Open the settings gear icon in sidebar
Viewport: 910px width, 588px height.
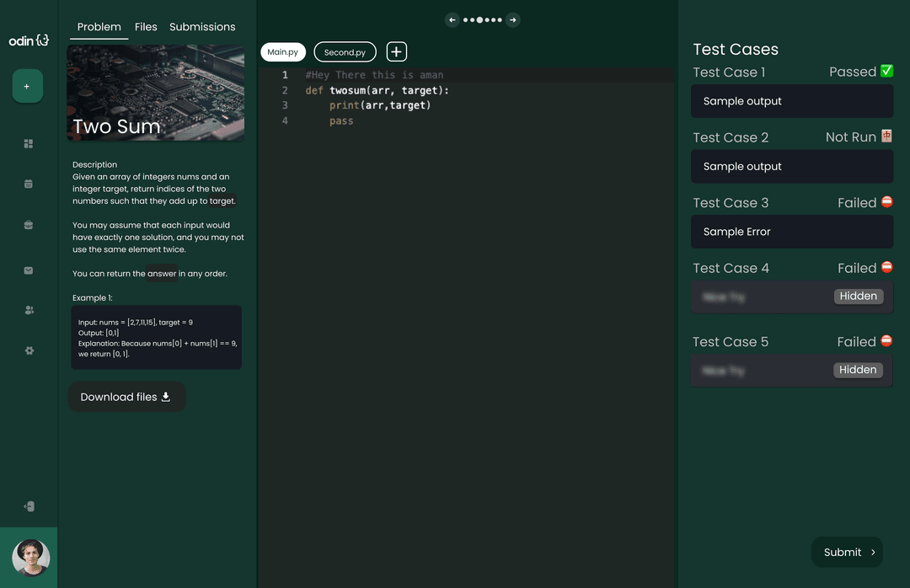point(29,350)
